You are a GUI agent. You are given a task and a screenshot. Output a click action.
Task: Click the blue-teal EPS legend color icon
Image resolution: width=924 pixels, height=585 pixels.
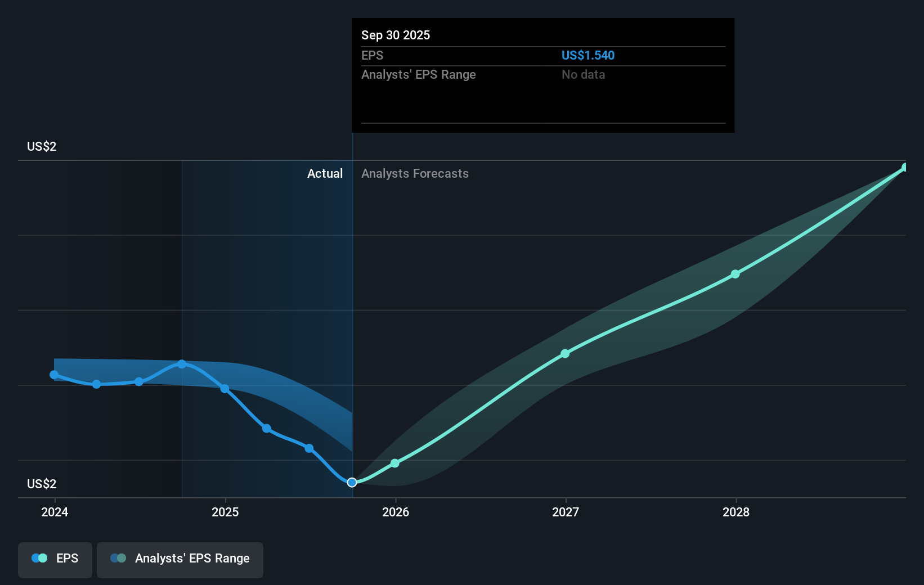[39, 559]
